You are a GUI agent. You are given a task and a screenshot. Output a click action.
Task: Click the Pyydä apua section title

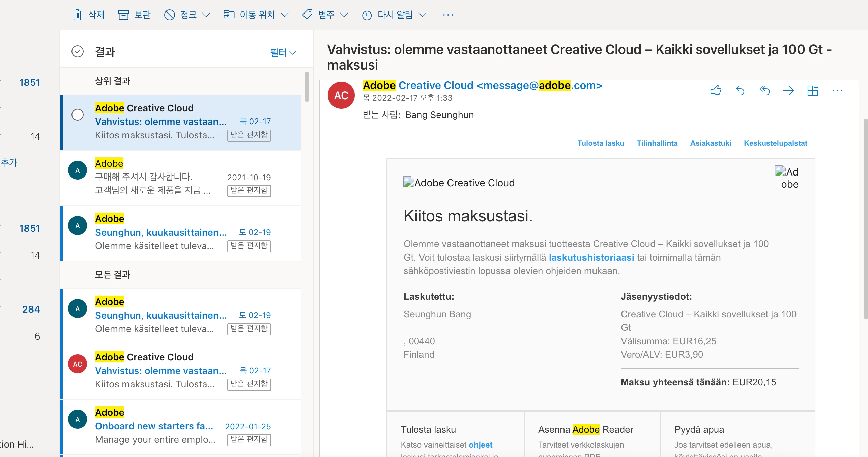[699, 429]
